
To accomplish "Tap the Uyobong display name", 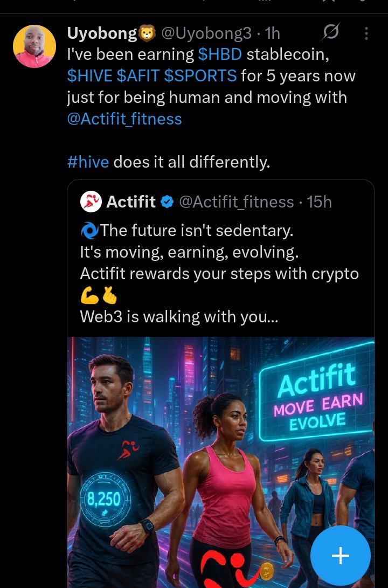I will coord(102,33).
